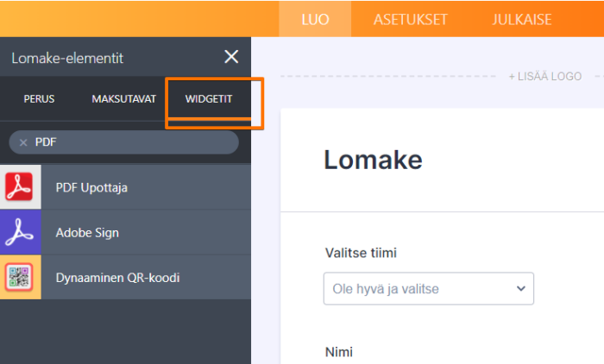Choose the Adobe Sign list entry text
Image resolution: width=604 pixels, height=364 pixels.
87,232
